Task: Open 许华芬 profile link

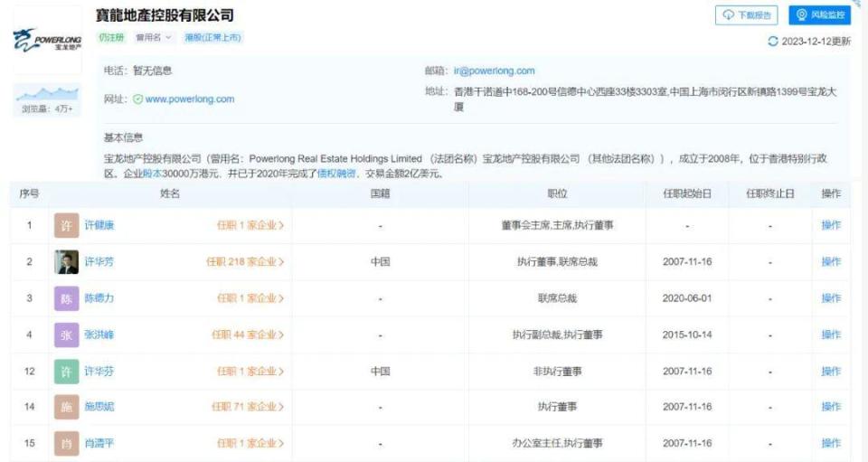Action: point(99,372)
